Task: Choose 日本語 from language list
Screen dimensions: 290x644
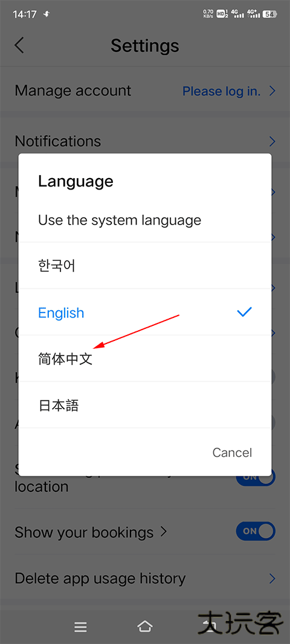Action: 145,405
